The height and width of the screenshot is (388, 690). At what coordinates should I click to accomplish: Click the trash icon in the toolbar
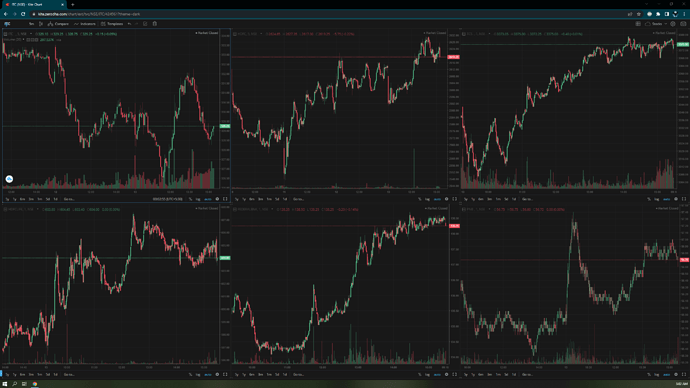coord(155,24)
